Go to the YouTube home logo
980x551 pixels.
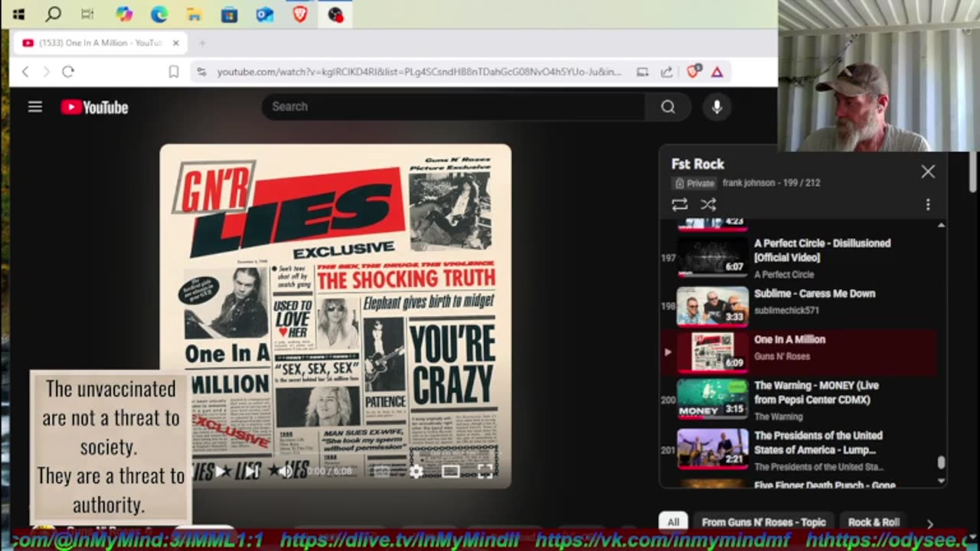click(95, 107)
